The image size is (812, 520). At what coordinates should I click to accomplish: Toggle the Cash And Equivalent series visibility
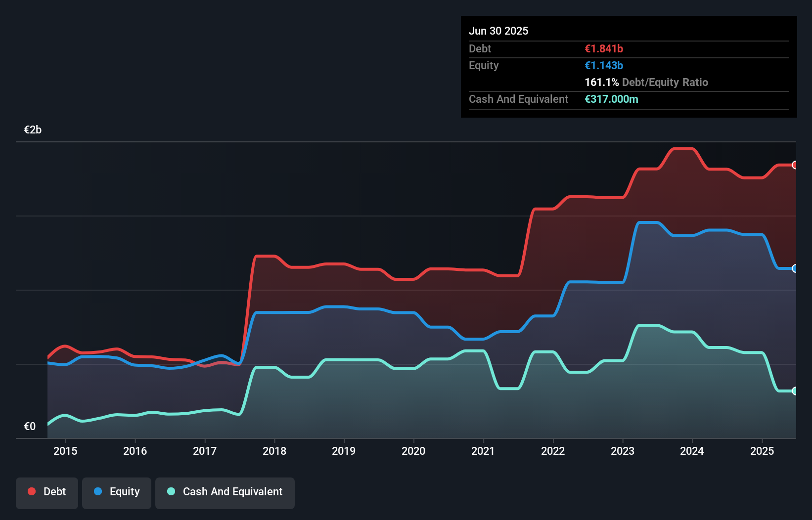[225, 492]
